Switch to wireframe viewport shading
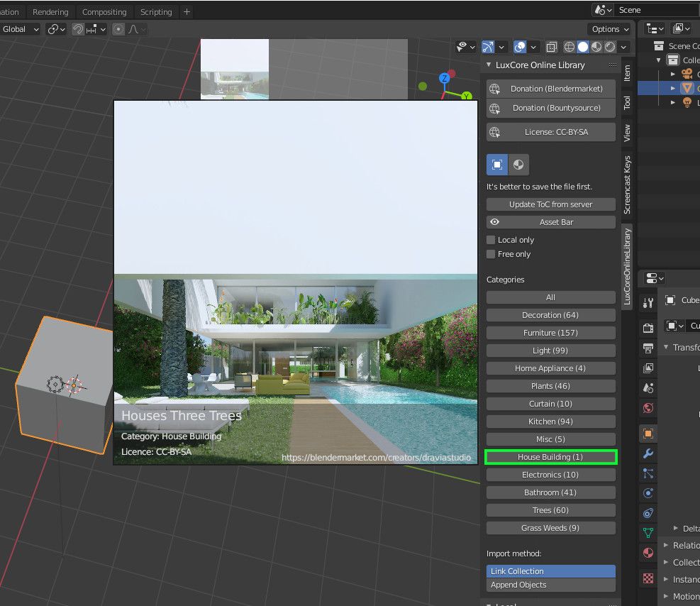Screen dimensions: 700x606 point(569,47)
